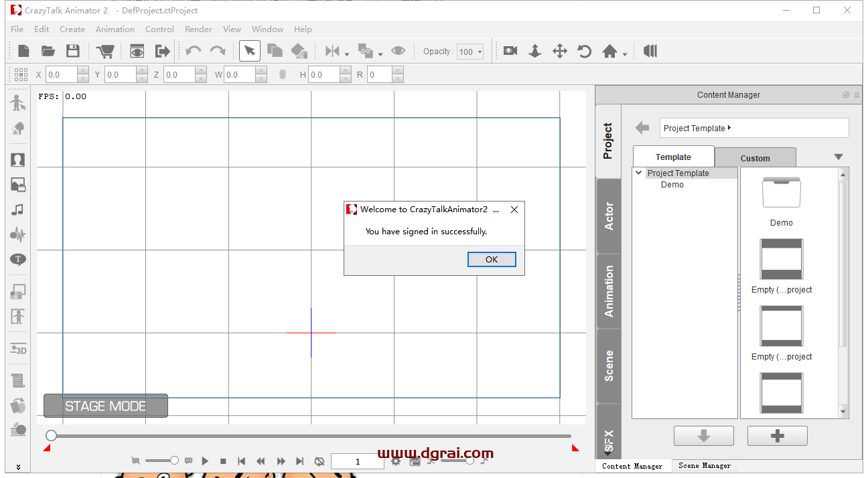Click OK in the welcome dialog
868x478 pixels.
tap(492, 260)
